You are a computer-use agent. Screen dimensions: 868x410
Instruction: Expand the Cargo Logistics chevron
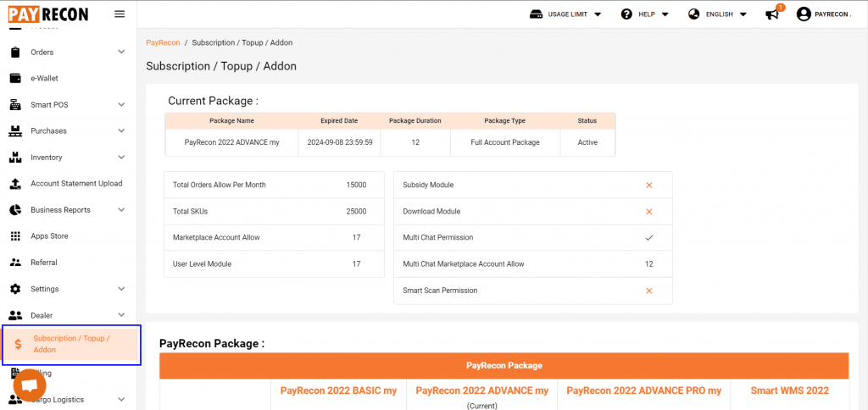(x=122, y=400)
